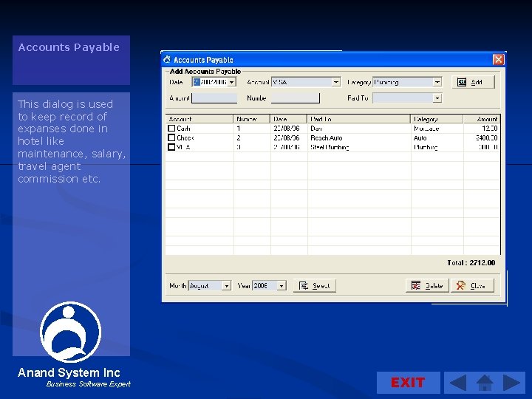Click the Anand System Inc logo
532x399 pixels.
[x=71, y=332]
